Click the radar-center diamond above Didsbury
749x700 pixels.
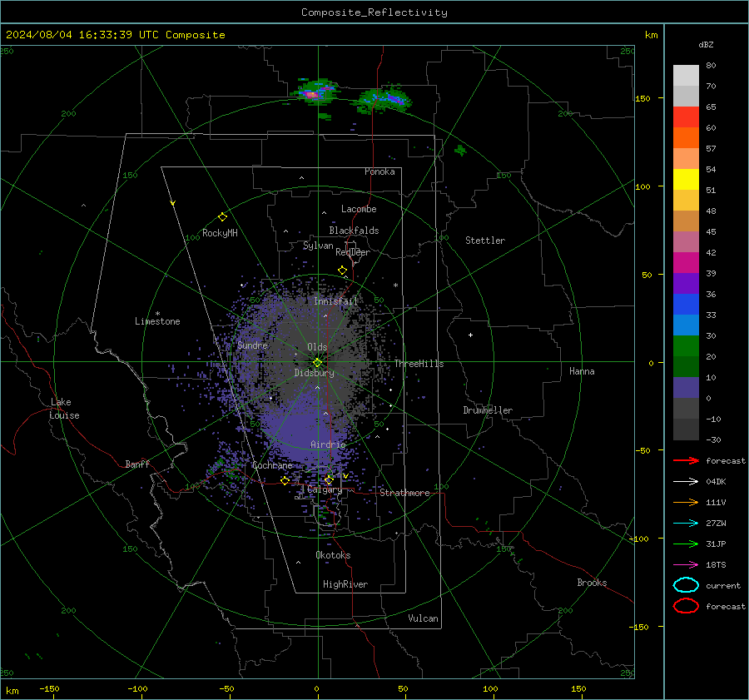tap(317, 363)
